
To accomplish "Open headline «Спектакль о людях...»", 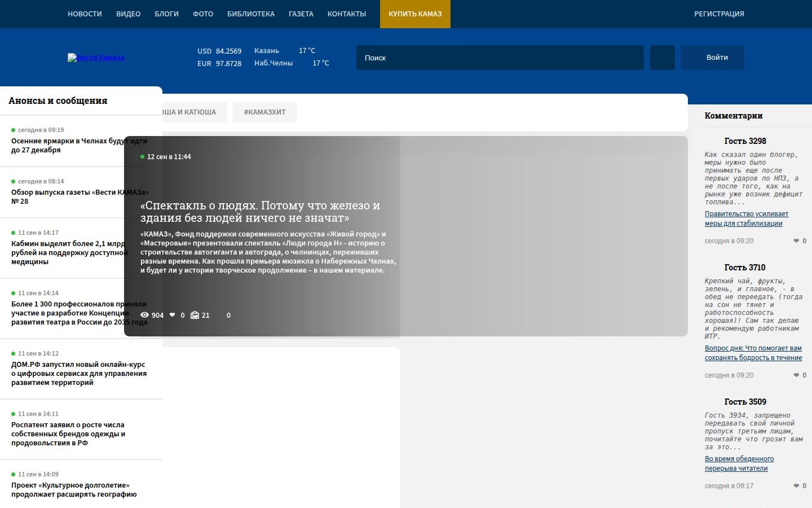I will (261, 212).
